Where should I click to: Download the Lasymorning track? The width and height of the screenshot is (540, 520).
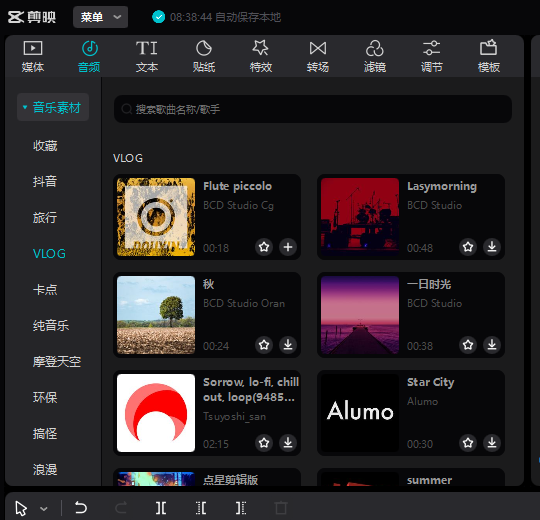point(492,247)
